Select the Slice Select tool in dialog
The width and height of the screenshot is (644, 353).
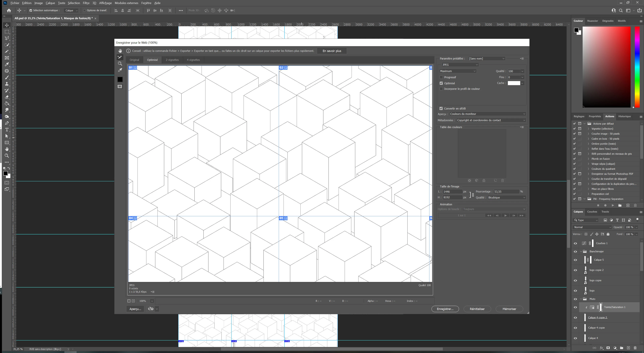pos(120,57)
